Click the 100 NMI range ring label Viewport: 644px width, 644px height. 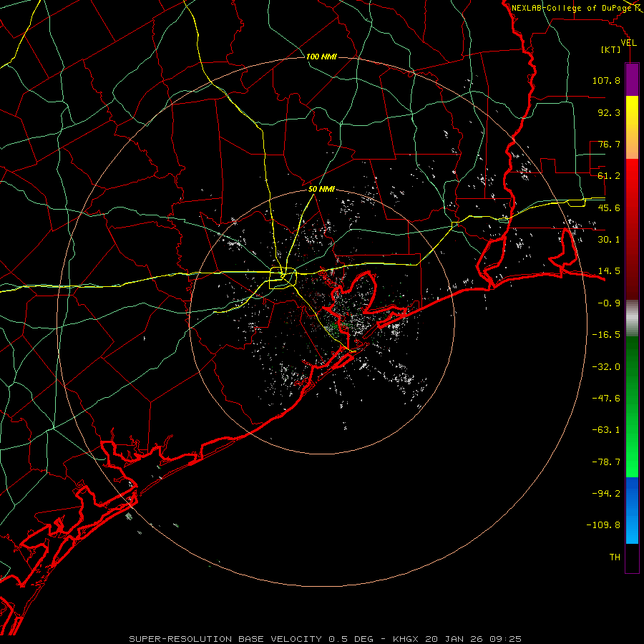tap(321, 57)
